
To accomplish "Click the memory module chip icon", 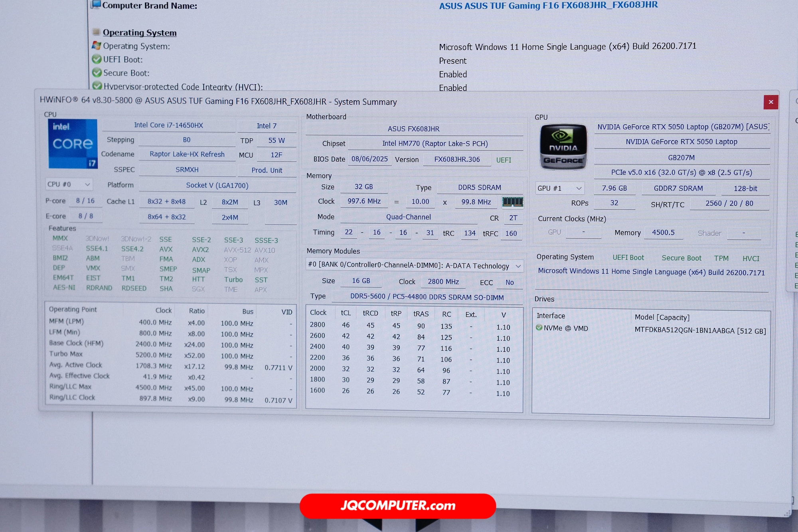I will [x=512, y=202].
